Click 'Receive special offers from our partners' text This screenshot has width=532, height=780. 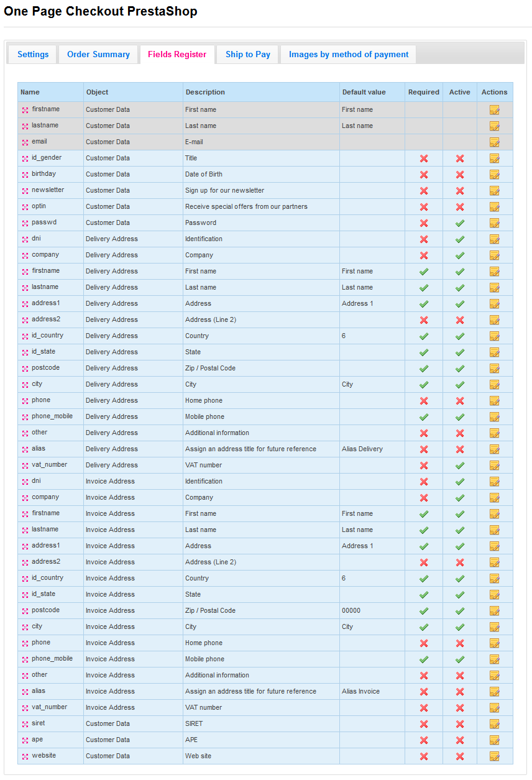(246, 206)
